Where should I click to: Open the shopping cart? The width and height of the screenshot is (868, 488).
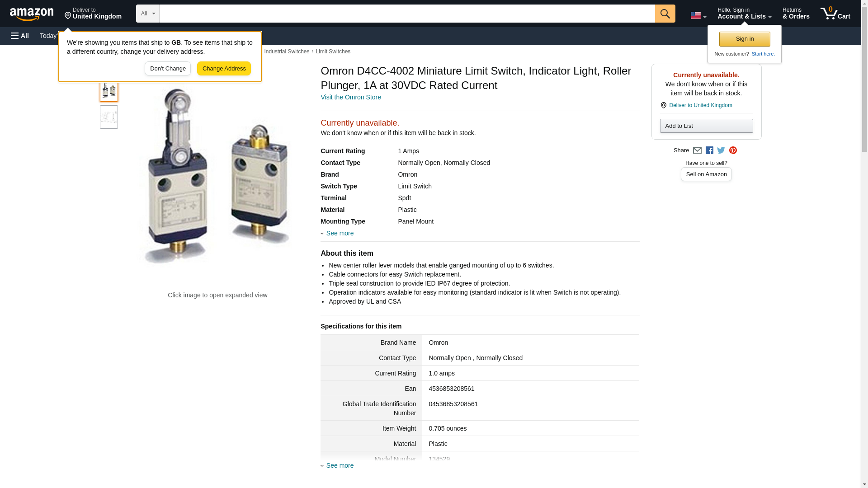tap(835, 14)
